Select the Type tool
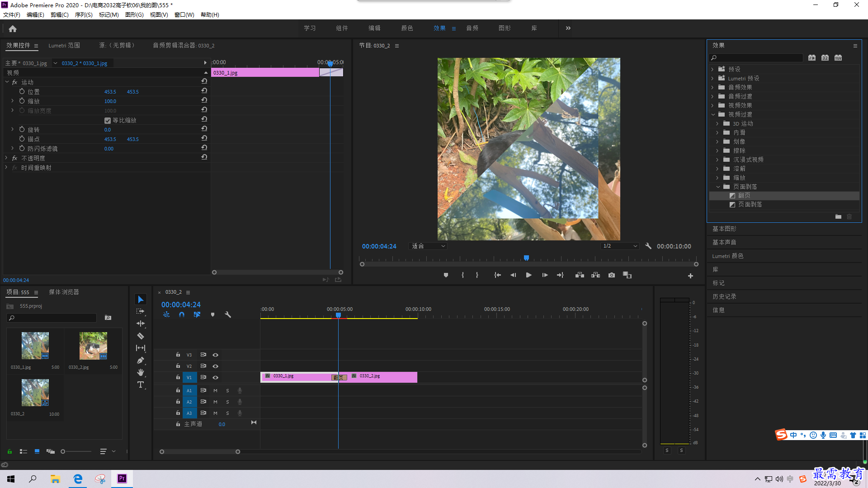 click(141, 385)
